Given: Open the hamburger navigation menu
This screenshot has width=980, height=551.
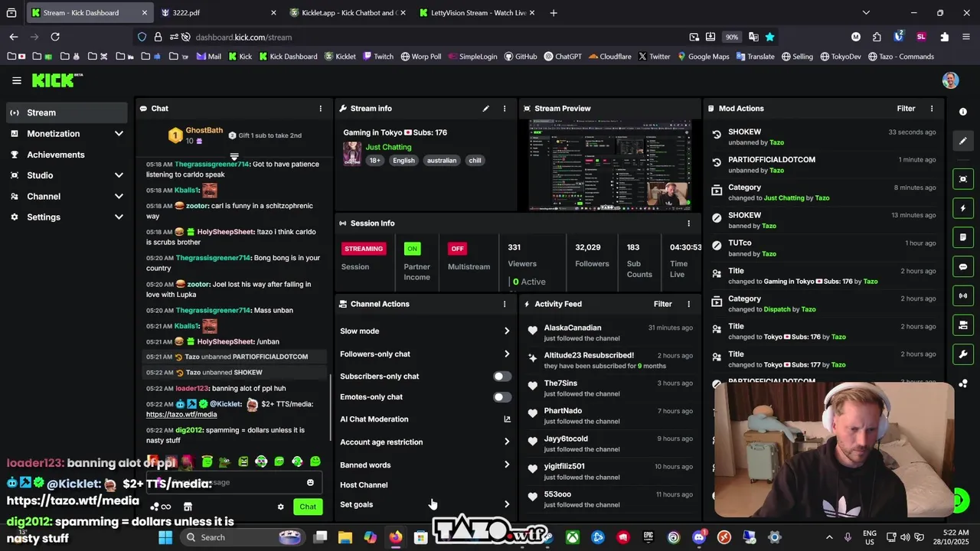Looking at the screenshot, I should click(17, 80).
